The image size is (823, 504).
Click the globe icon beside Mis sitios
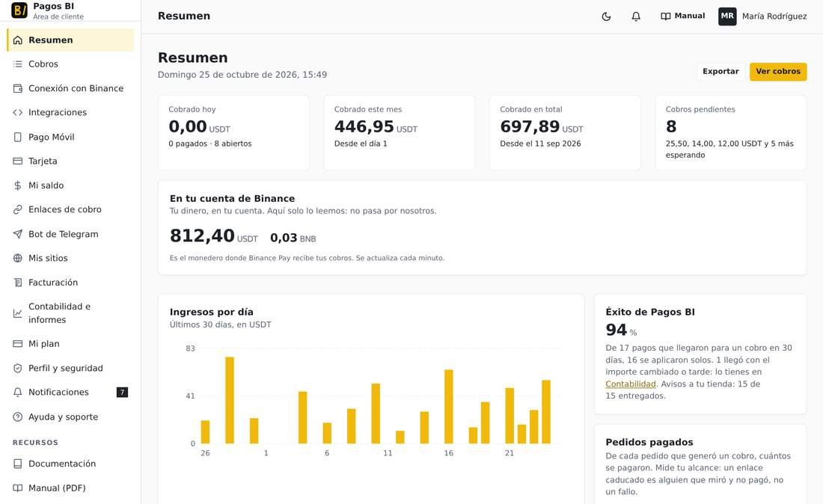(x=18, y=258)
